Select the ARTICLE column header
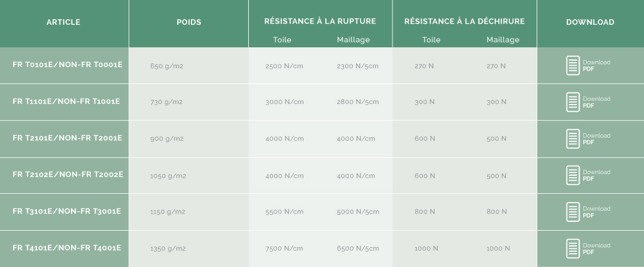This screenshot has height=267, width=644. pyautogui.click(x=63, y=22)
